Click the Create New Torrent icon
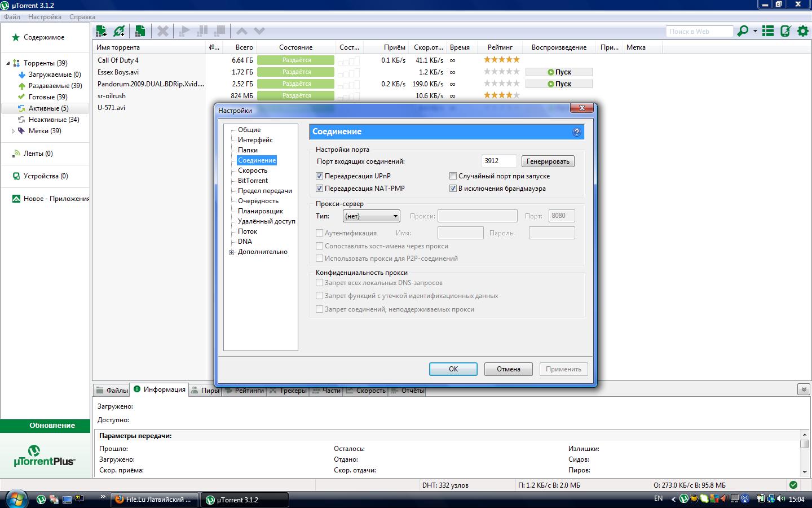This screenshot has height=508, width=812. pyautogui.click(x=140, y=31)
